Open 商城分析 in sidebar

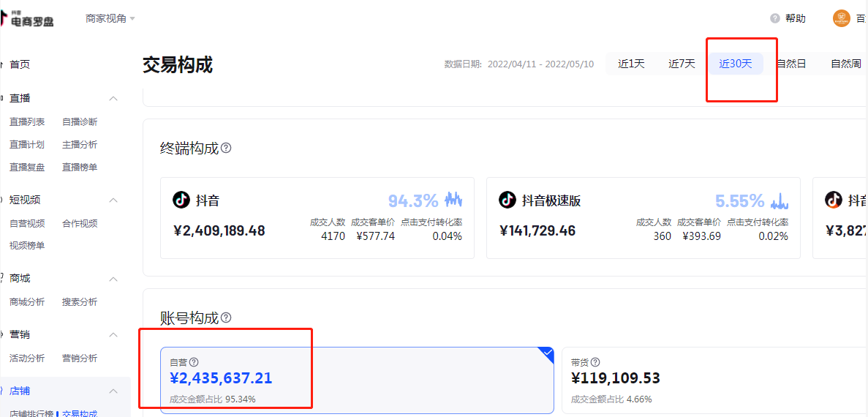coord(27,301)
